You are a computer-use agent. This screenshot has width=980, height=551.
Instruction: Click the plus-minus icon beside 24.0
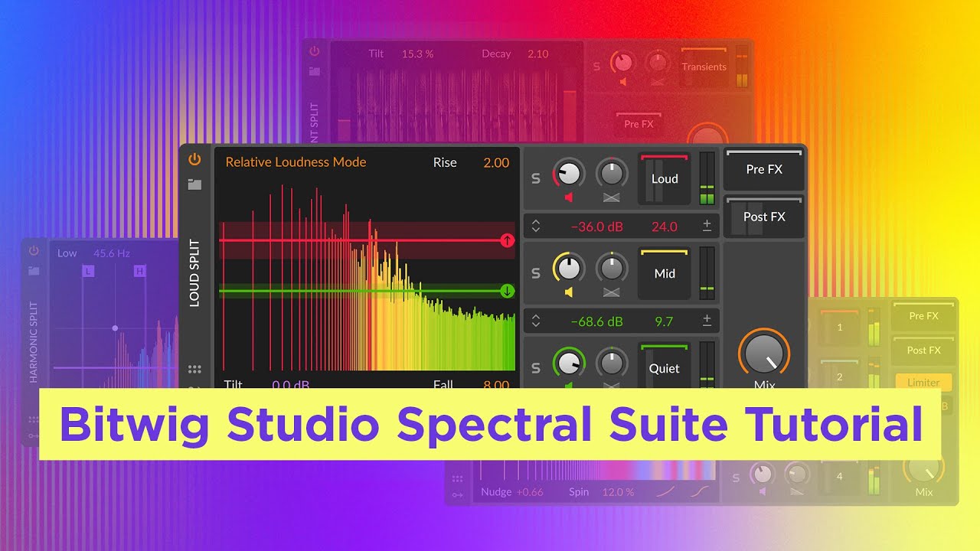point(707,226)
